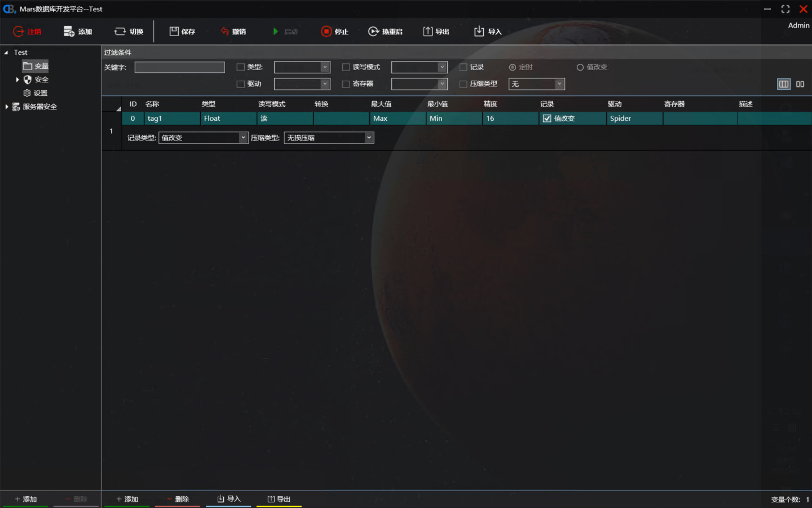Viewport: 812px width, 508px height.
Task: Save changes with the 保存 toolbar icon
Action: 174,31
